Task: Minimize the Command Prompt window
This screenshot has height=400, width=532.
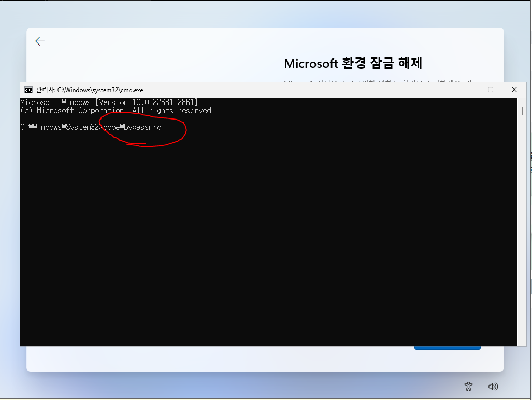Action: coord(467,90)
